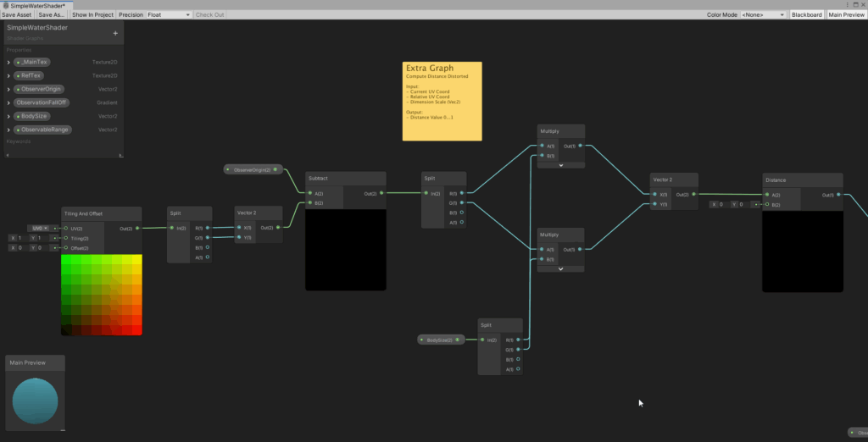Screen dimensions: 868x442
Task: Click the Out(1) port on Distance node
Action: tap(838, 194)
